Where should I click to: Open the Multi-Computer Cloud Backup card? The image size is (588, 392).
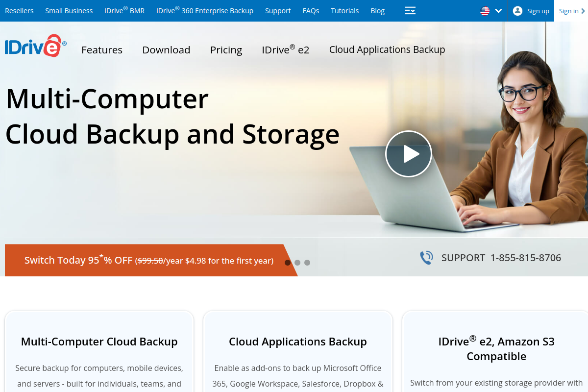99,351
